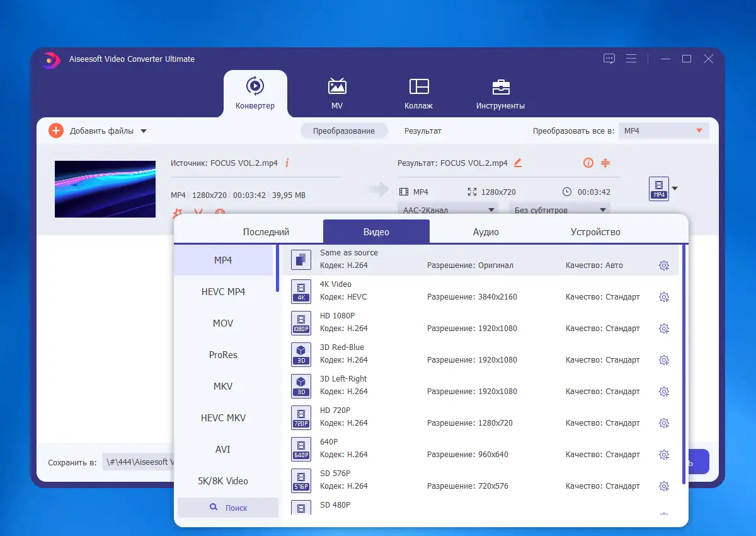This screenshot has height=536, width=756.
Task: Select MOV in the format list
Action: pyautogui.click(x=223, y=323)
